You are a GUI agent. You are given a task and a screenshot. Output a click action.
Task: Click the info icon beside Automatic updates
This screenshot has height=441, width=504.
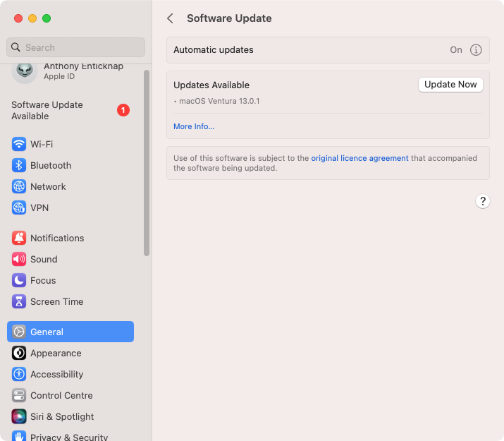pos(476,50)
